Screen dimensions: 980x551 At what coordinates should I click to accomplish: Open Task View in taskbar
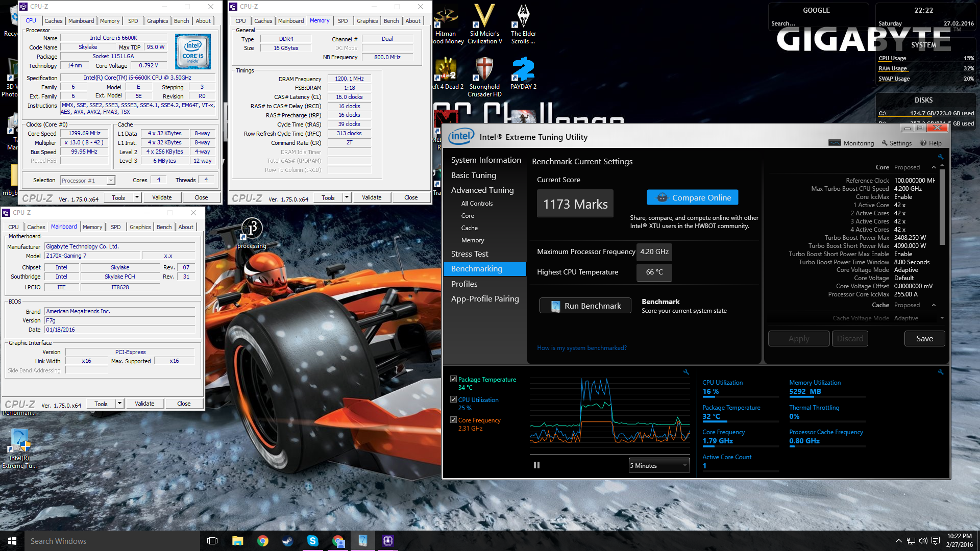point(212,541)
